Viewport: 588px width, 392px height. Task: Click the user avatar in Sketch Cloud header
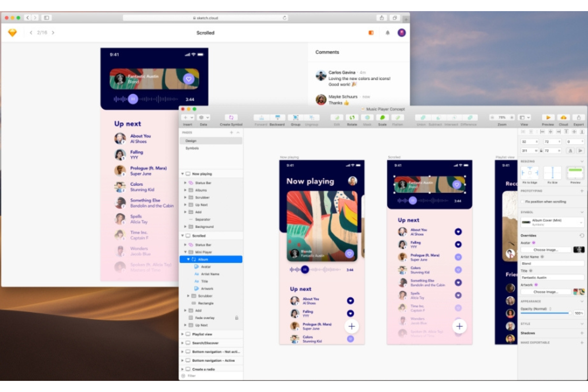[402, 33]
